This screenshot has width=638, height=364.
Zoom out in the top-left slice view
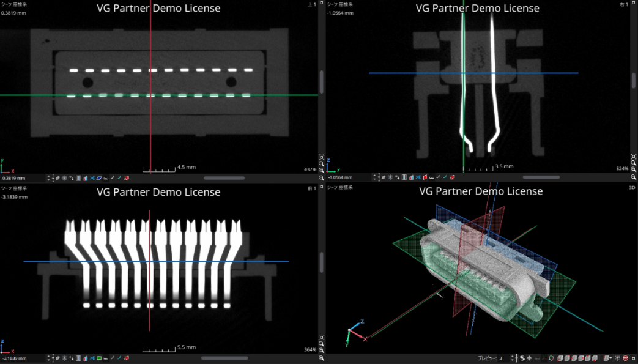[322, 177]
